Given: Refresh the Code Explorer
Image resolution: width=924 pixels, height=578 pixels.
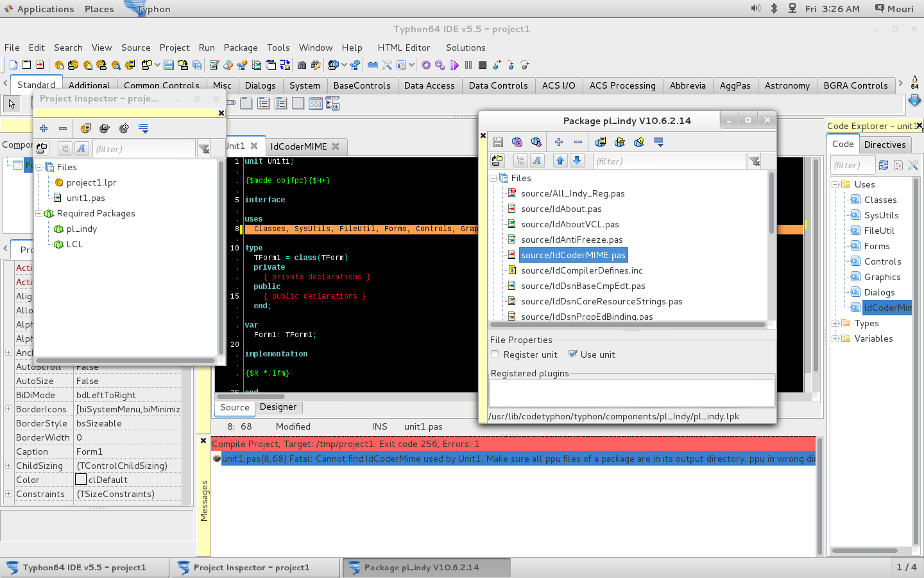Looking at the screenshot, I should (884, 165).
